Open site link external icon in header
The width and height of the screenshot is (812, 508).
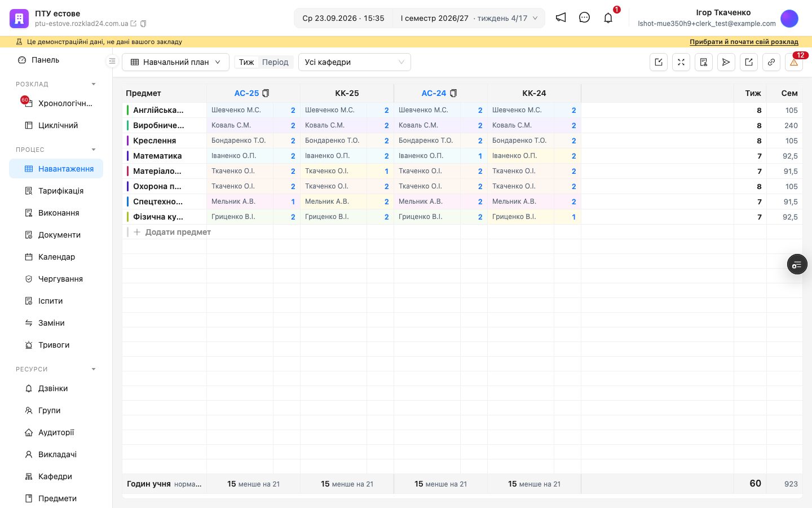pos(134,24)
